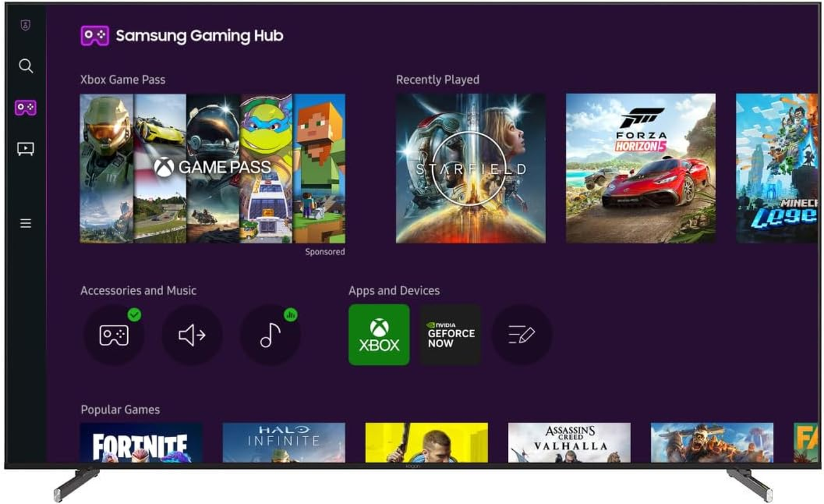Select the Gaming Hub controller icon
This screenshot has width=824, height=504.
click(25, 107)
